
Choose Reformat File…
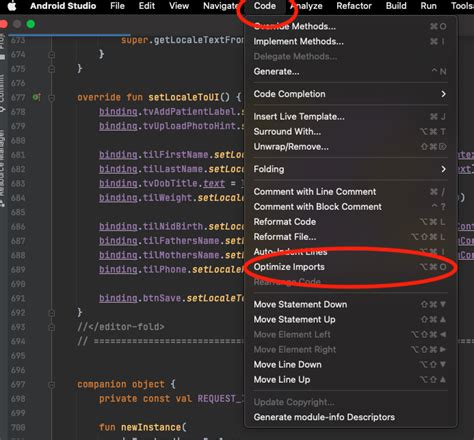(351, 237)
